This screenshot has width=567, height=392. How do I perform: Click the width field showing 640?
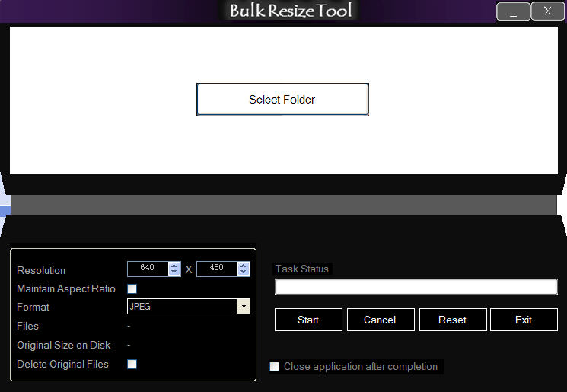(148, 269)
